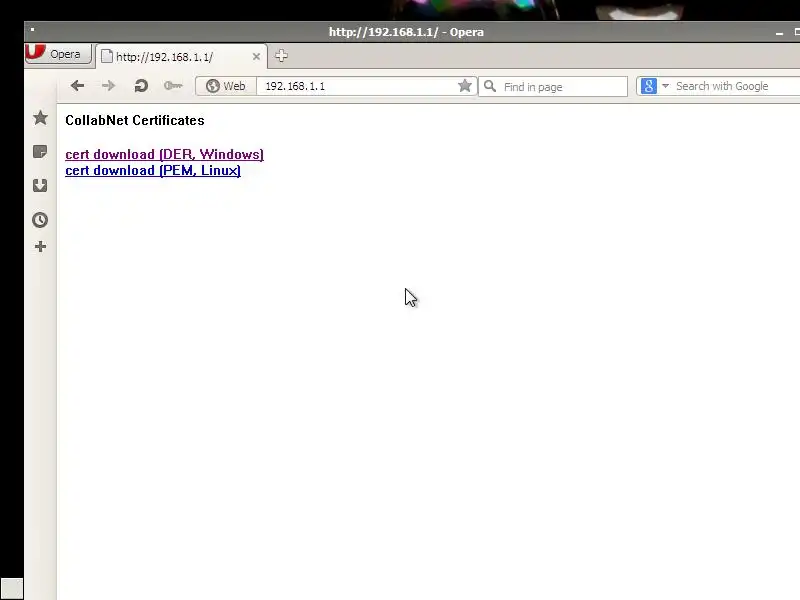800x600 pixels.
Task: Expand the search engine dropdown arrow
Action: [665, 86]
